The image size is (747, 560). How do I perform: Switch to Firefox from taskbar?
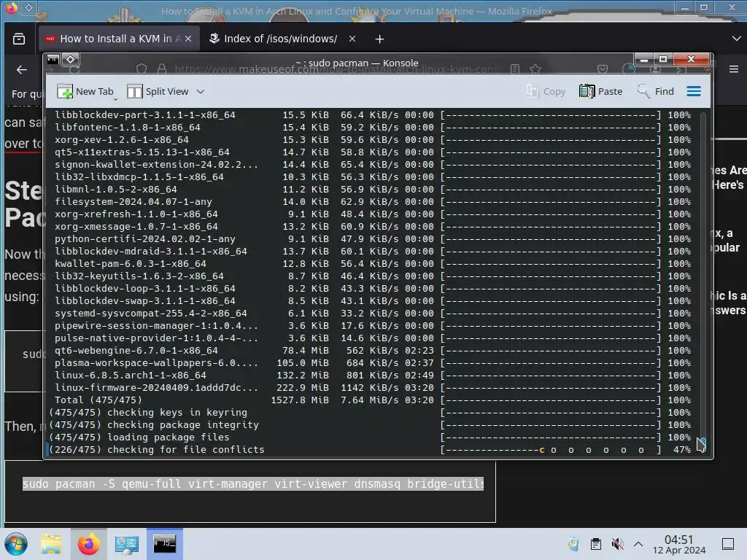coord(88,544)
